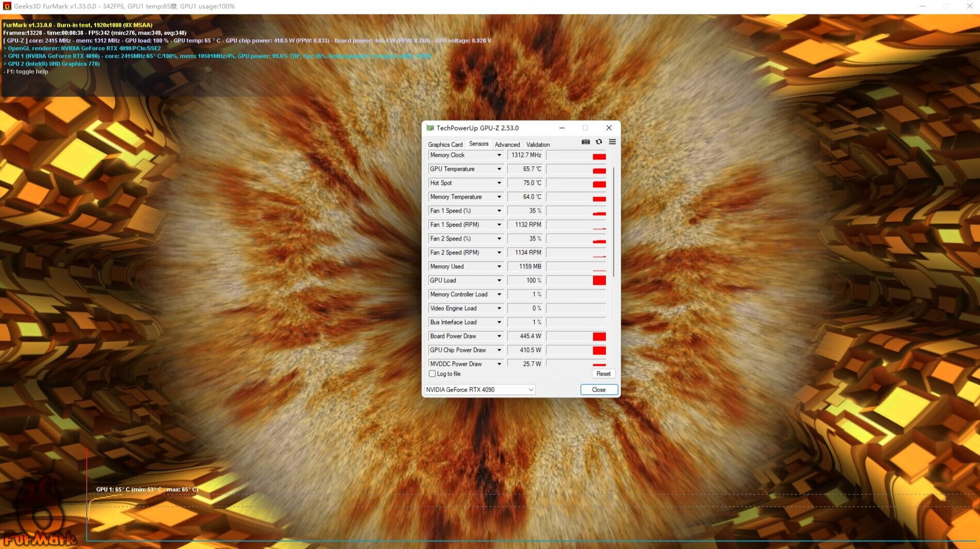
Task: Click the GPU Temperature history graph
Action: click(576, 169)
